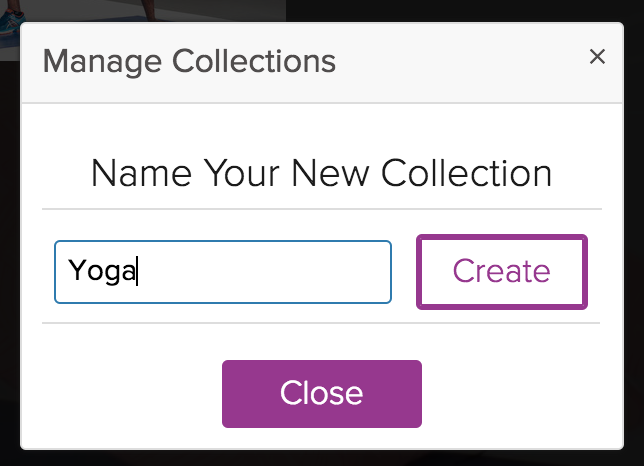
Task: Click the purple Close button
Action: (322, 394)
